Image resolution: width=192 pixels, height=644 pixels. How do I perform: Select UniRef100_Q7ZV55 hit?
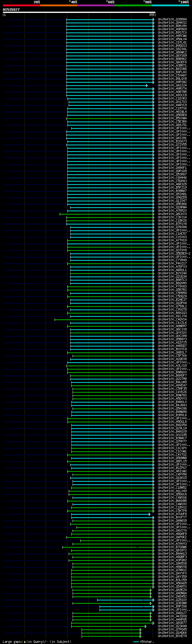click(172, 145)
